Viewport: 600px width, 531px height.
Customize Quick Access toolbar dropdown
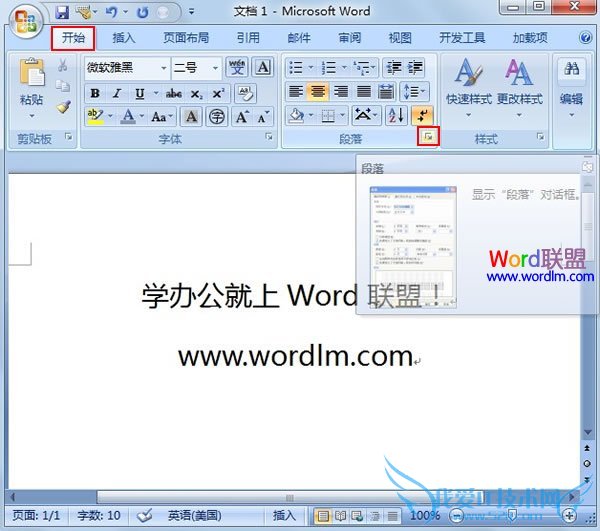(191, 12)
